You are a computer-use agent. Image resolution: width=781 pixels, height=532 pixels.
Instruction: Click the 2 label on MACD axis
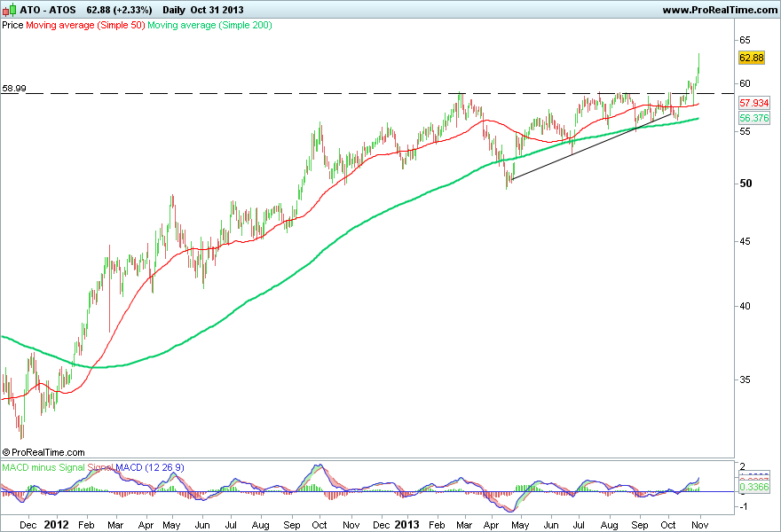(x=742, y=466)
